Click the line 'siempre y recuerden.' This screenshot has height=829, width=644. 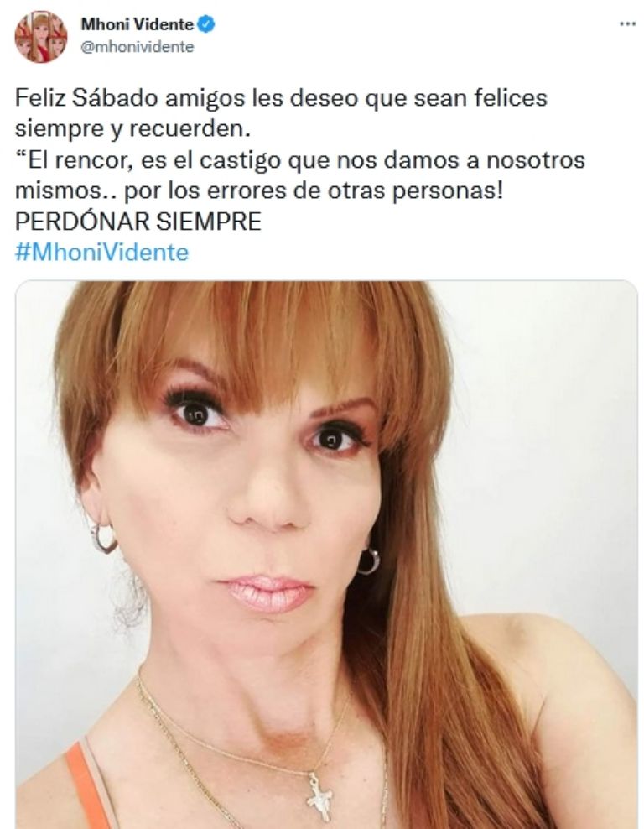tap(132, 129)
